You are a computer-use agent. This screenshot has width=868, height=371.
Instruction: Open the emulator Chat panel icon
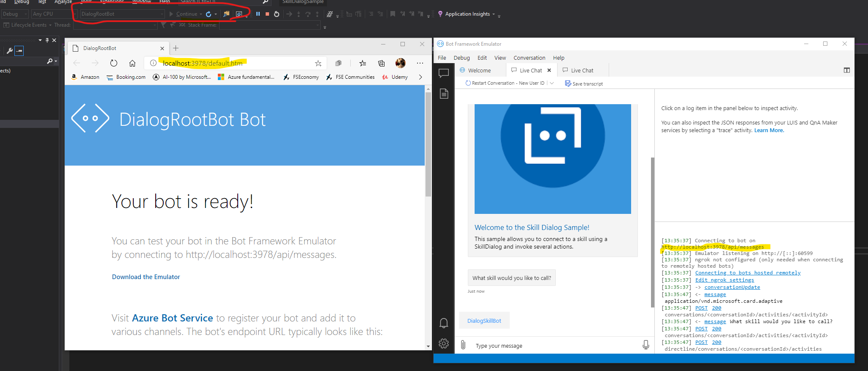pyautogui.click(x=444, y=73)
